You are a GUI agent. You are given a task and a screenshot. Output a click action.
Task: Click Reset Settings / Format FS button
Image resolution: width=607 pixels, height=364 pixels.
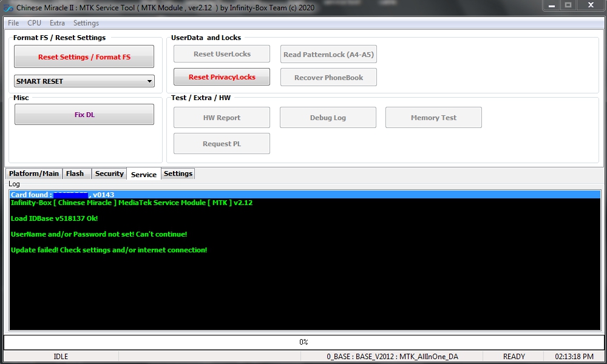tap(84, 56)
